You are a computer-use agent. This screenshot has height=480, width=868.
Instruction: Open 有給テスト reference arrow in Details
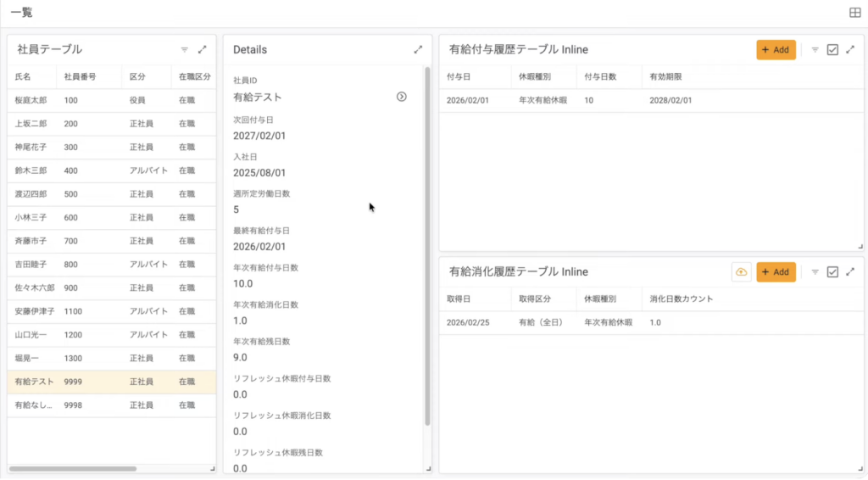(x=402, y=97)
